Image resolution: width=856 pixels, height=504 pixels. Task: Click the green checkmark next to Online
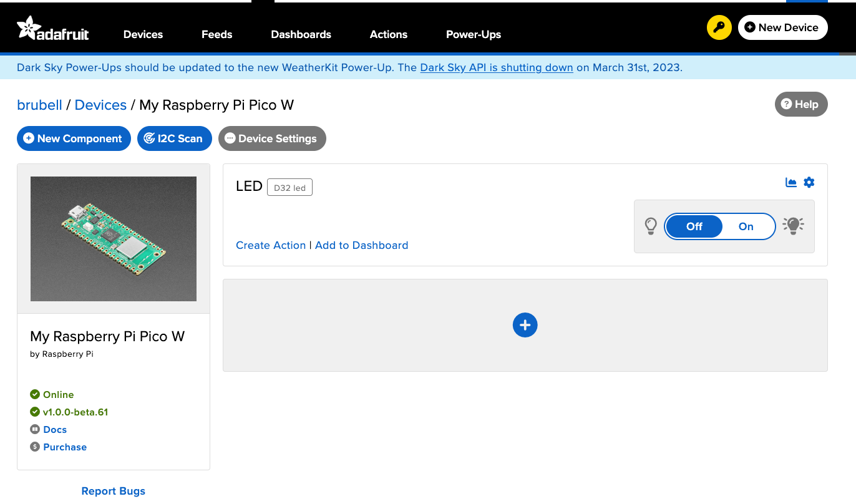tap(35, 394)
